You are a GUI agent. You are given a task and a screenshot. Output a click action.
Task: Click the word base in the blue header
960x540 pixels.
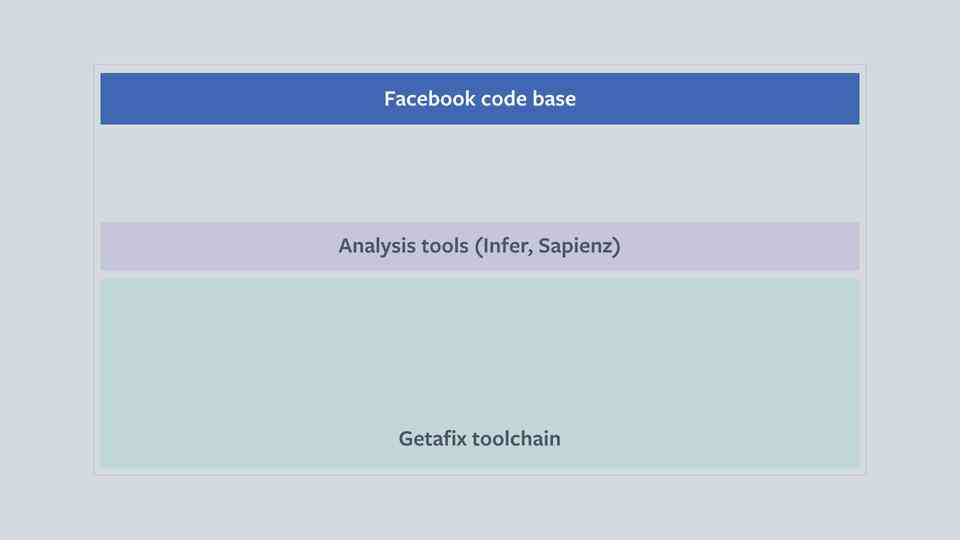click(553, 99)
